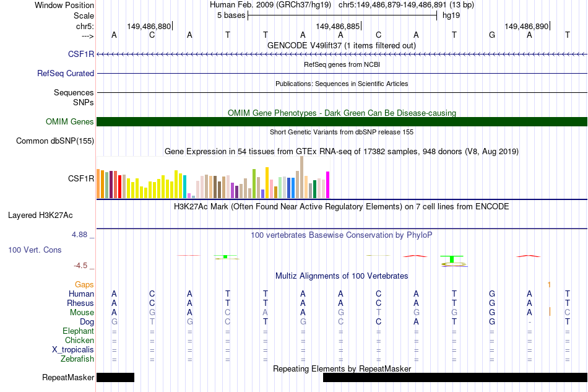Click the 'hg19' label beside scale bar
Screen dimensions: 588x392
(x=451, y=15)
